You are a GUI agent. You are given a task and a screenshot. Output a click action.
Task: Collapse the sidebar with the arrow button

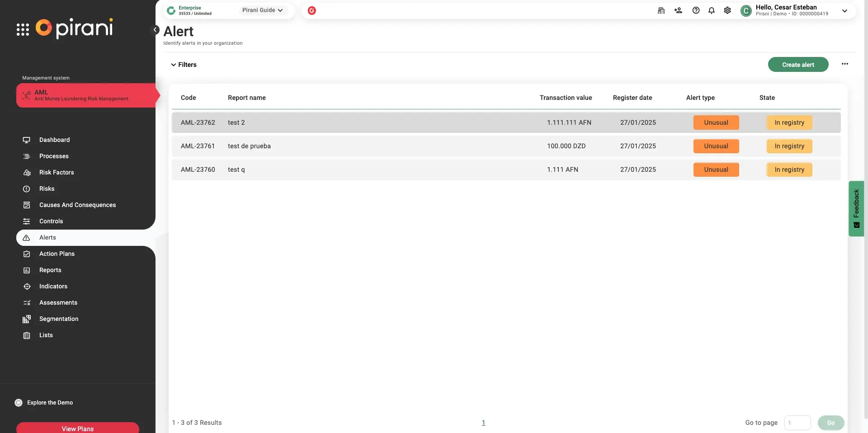click(x=155, y=30)
